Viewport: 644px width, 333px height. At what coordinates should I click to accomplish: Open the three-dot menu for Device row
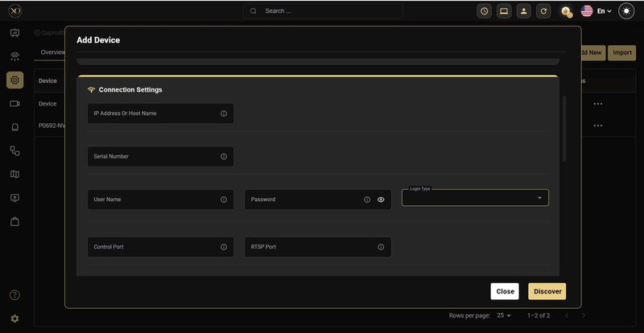coord(598,104)
